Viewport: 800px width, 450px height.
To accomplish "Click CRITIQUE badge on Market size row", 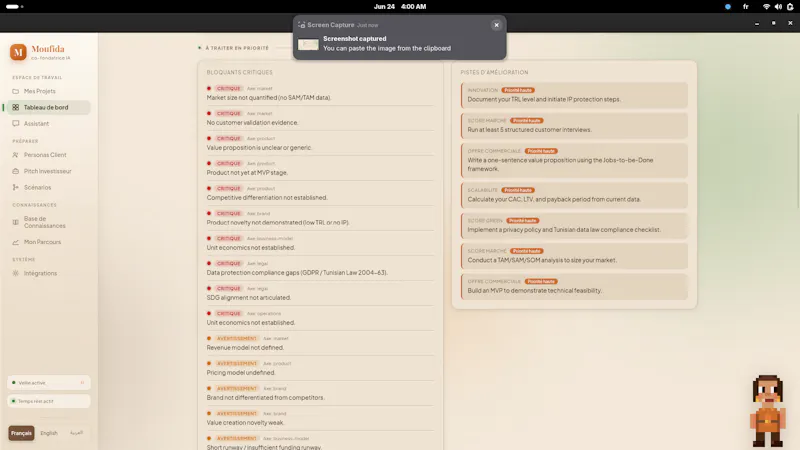I will click(228, 88).
